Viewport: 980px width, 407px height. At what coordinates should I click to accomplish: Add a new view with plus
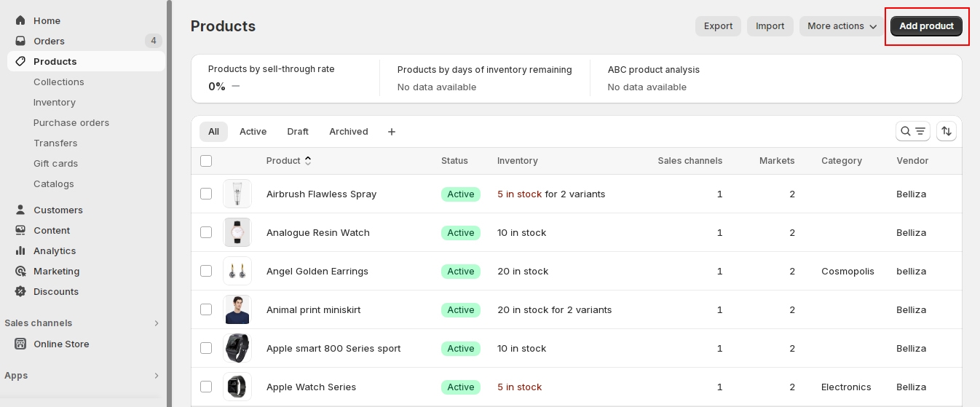pos(392,132)
